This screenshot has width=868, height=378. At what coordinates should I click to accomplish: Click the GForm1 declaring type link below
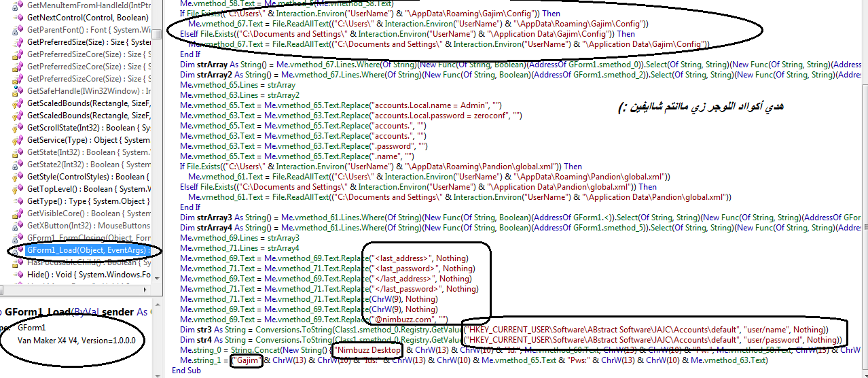pyautogui.click(x=31, y=328)
